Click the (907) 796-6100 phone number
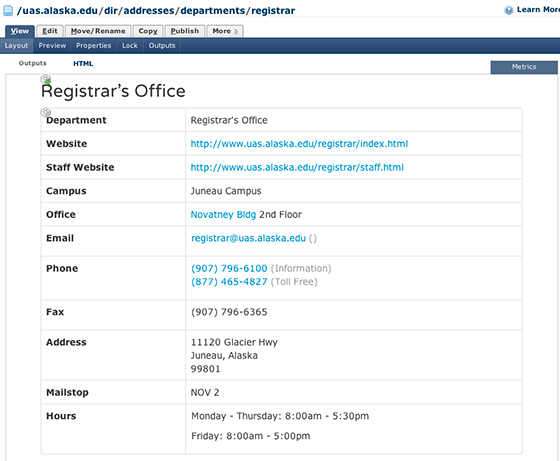Image resolution: width=560 pixels, height=461 pixels. 229,268
